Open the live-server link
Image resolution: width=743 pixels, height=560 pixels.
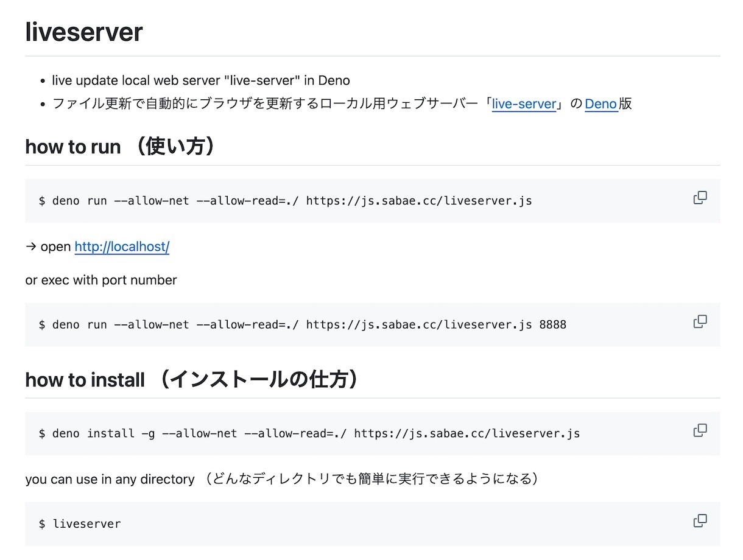coord(524,103)
